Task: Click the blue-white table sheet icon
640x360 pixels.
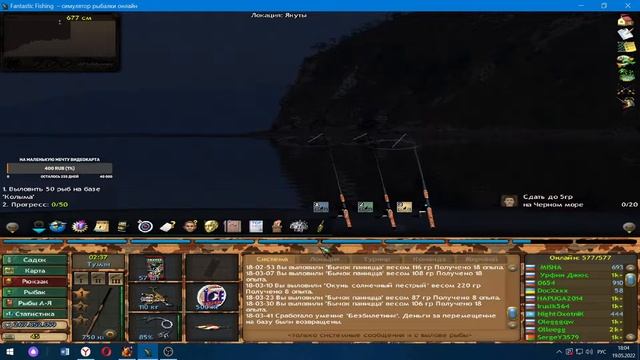Action: coord(256,226)
